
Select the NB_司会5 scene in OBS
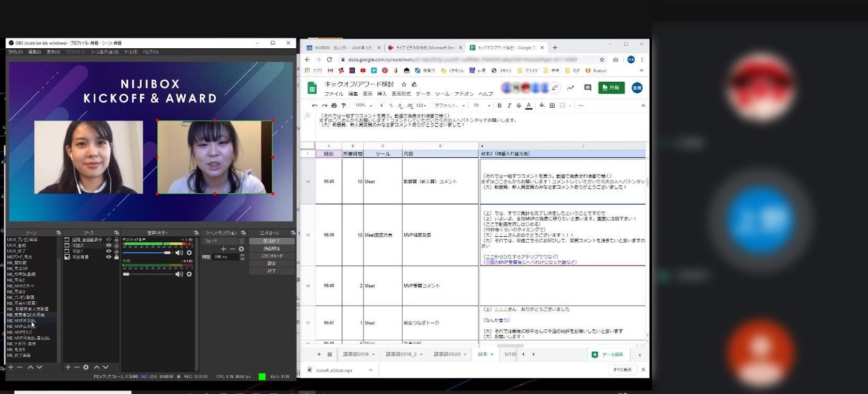[17, 349]
